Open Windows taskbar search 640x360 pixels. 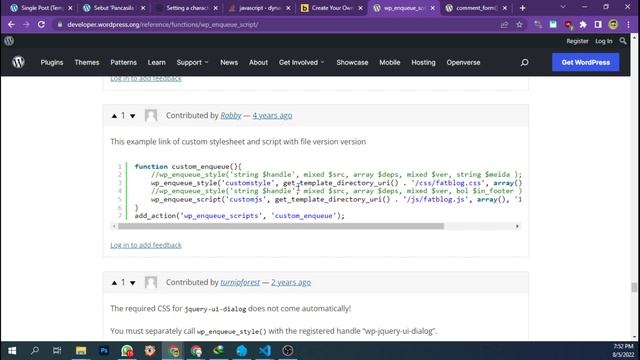point(35,351)
